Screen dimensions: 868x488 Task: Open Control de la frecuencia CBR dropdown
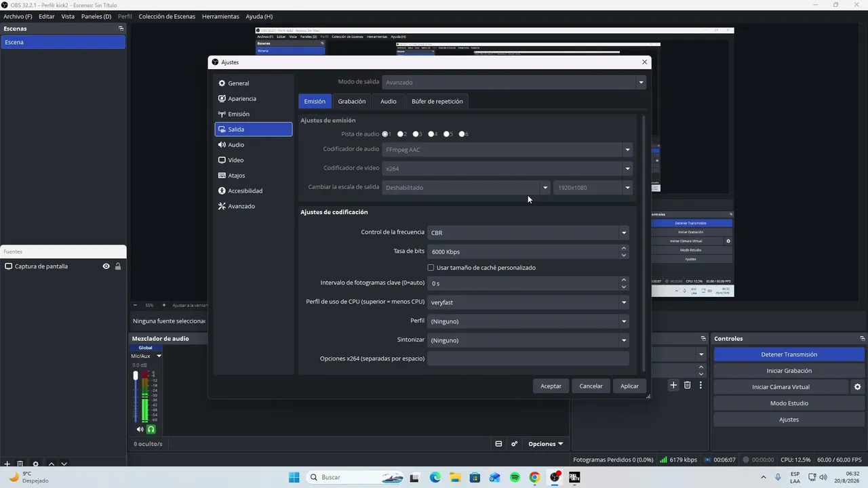pyautogui.click(x=528, y=232)
